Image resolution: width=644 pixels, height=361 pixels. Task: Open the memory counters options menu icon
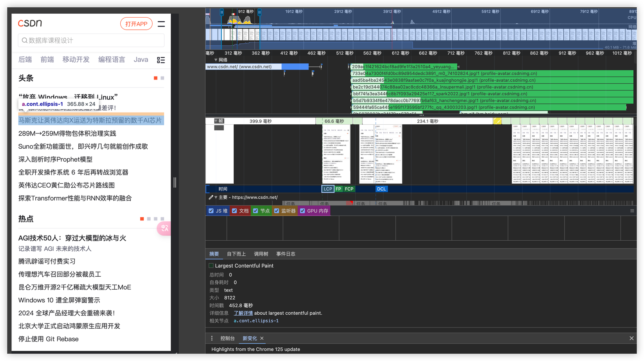tap(632, 211)
